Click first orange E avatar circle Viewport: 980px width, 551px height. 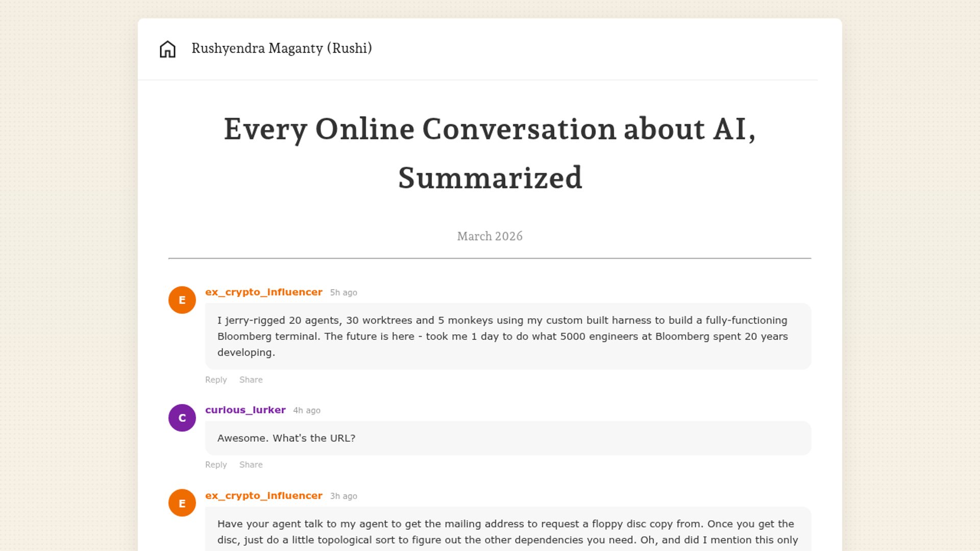182,300
